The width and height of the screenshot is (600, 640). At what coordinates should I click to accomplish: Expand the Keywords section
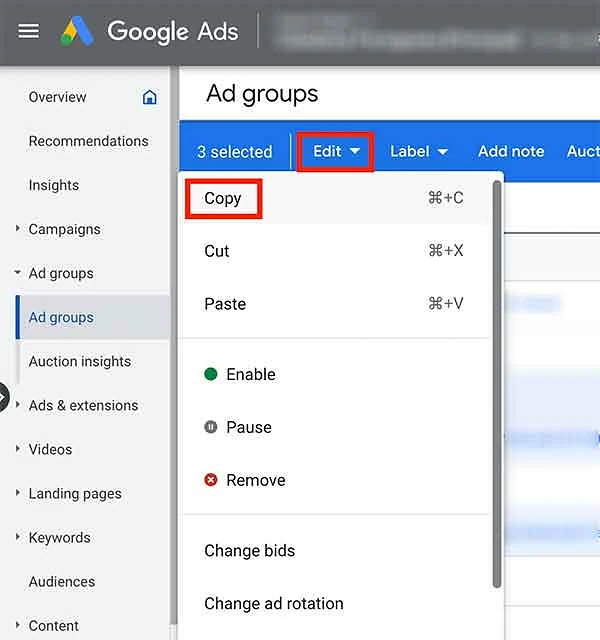coord(17,537)
